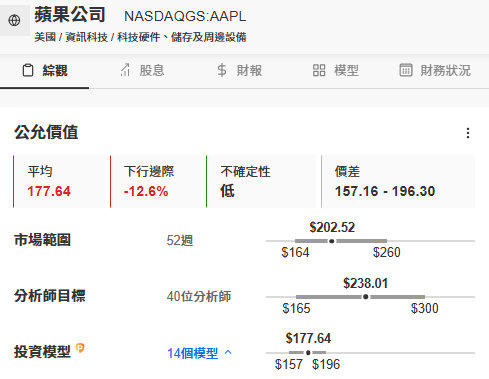Click the $260 high value
The height and width of the screenshot is (379, 489).
click(387, 252)
